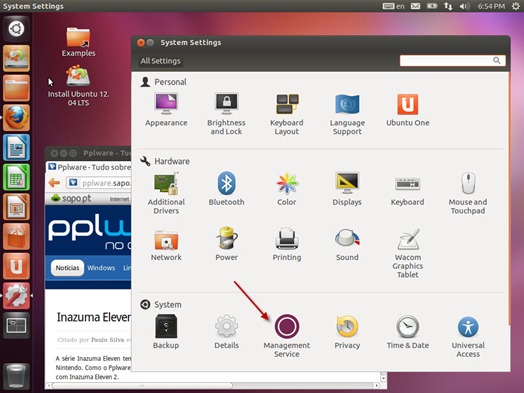Open Ubuntu Software Center from launcher

pos(16,237)
